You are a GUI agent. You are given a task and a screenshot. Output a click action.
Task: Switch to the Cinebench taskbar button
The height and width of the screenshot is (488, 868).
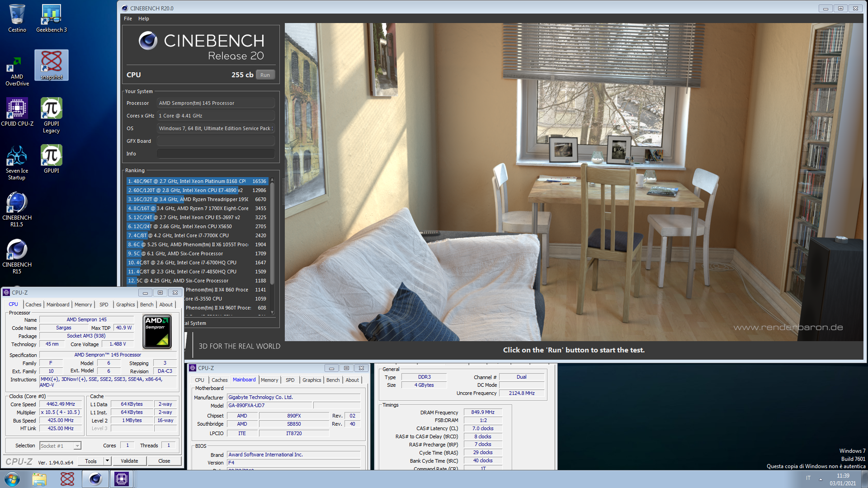coord(95,479)
